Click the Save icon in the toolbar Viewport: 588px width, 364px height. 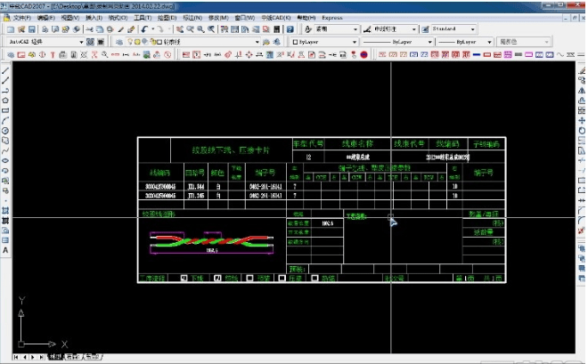[x=33, y=28]
